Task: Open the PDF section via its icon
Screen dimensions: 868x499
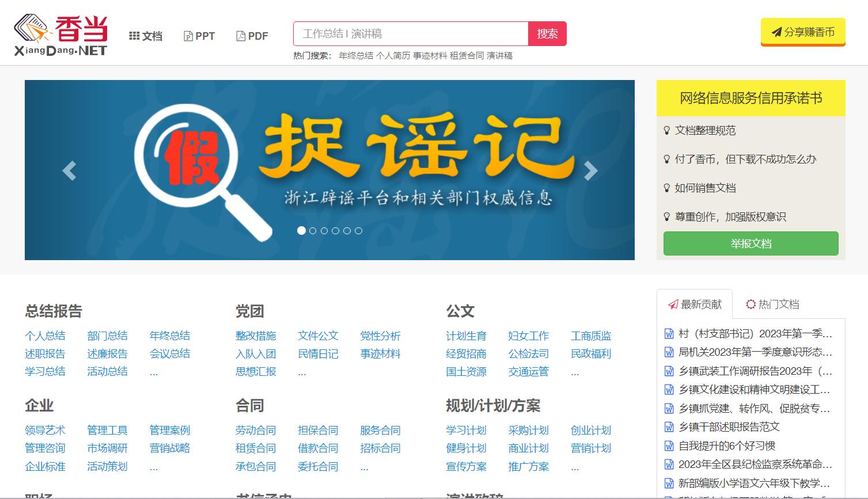Action: coord(240,36)
